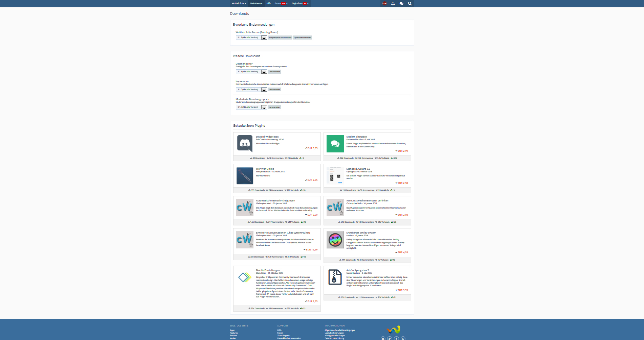This screenshot has height=340, width=644.
Task: Click the Erweitertes Smiley System icon
Action: click(335, 240)
